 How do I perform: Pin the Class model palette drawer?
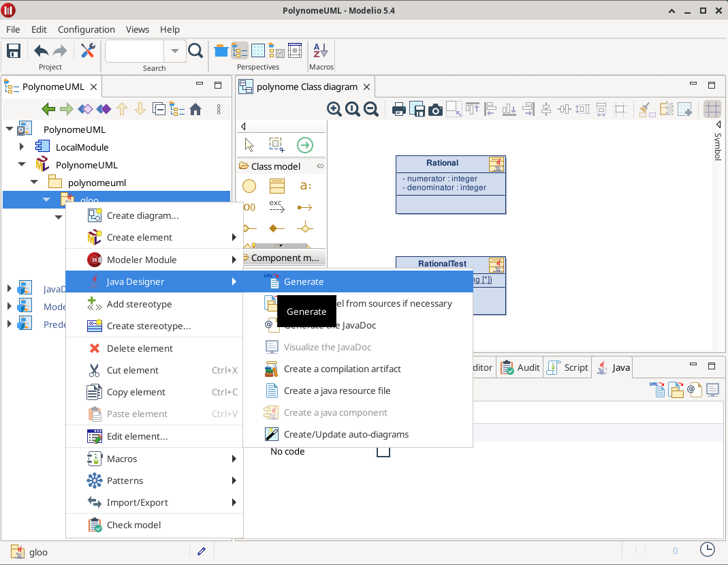click(x=320, y=166)
